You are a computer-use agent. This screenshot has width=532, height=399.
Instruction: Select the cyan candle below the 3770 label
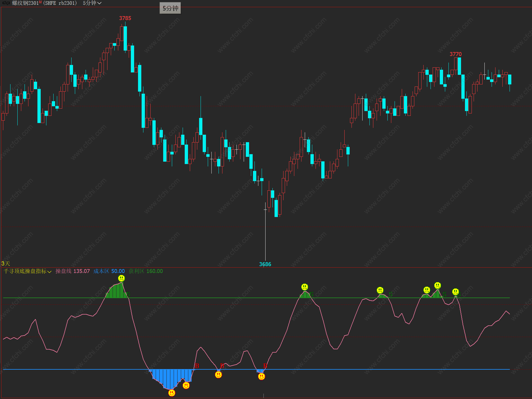point(459,66)
